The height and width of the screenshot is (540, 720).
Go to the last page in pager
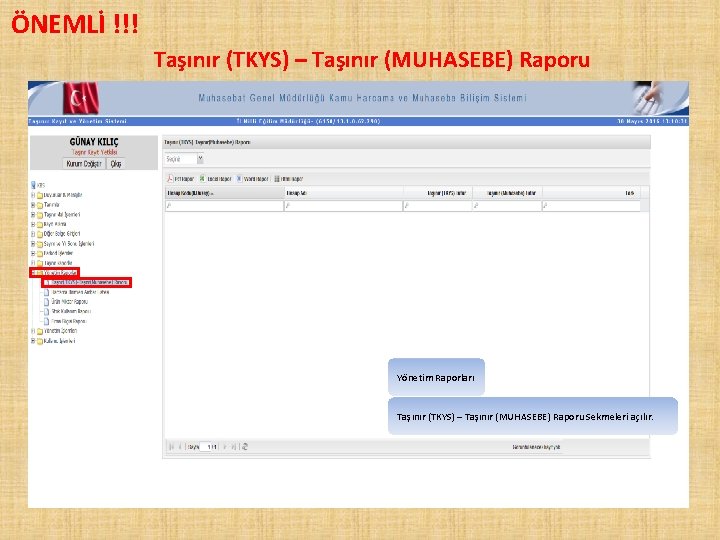pyautogui.click(x=234, y=446)
